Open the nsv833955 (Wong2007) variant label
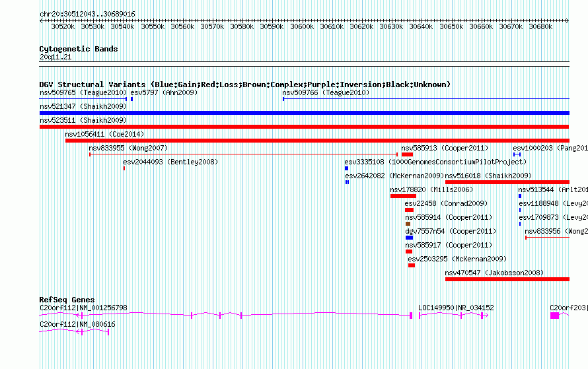The height and width of the screenshot is (369, 588). (x=128, y=148)
